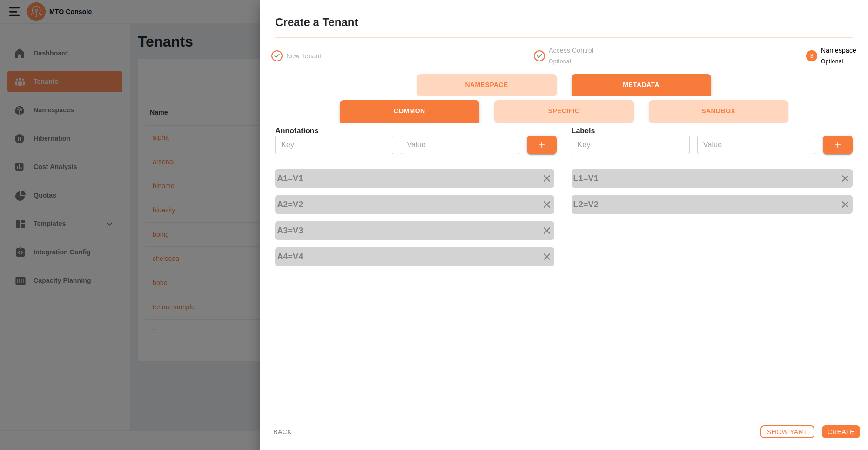Focus the Labels Value input field

pos(756,145)
